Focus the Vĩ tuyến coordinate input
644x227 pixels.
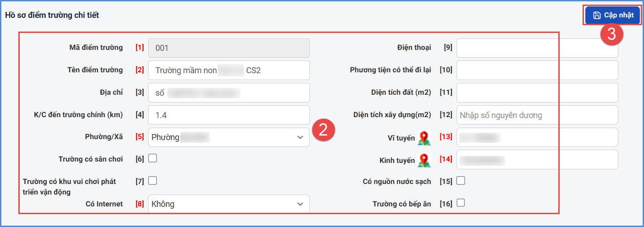(x=537, y=137)
